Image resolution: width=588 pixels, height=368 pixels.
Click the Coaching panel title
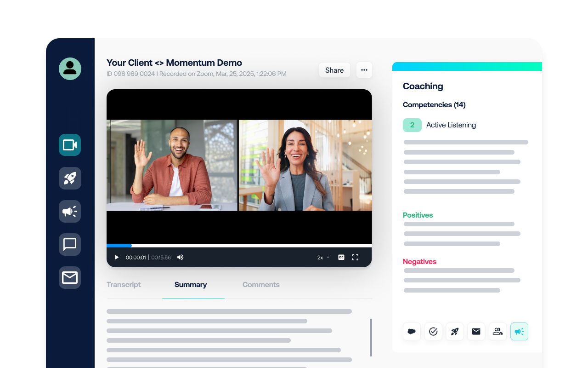pos(423,86)
